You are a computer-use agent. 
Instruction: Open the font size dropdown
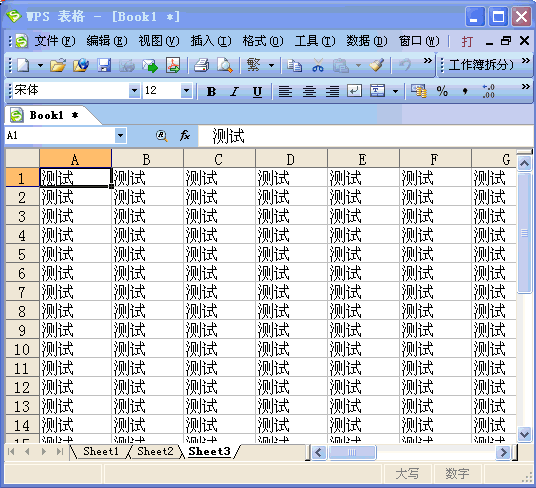click(187, 91)
